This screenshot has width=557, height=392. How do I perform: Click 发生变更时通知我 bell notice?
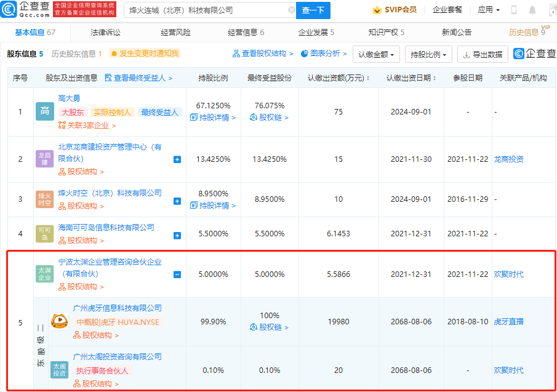pyautogui.click(x=145, y=54)
